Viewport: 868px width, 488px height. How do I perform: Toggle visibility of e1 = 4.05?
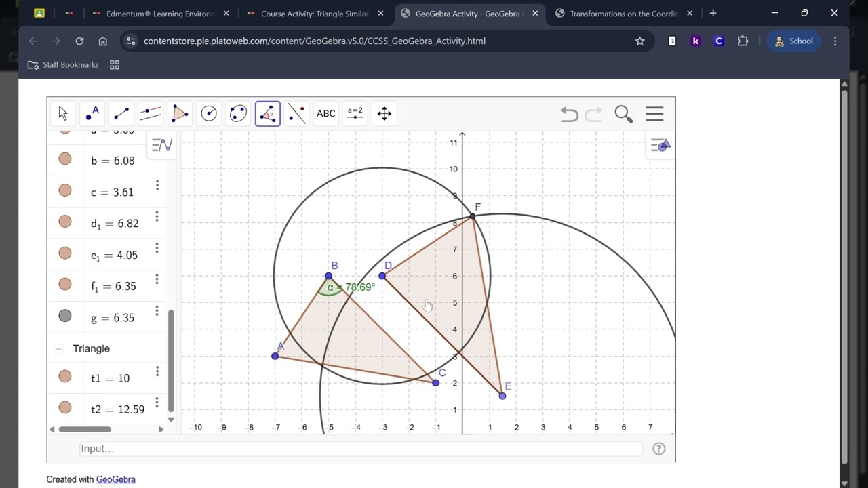(x=65, y=253)
